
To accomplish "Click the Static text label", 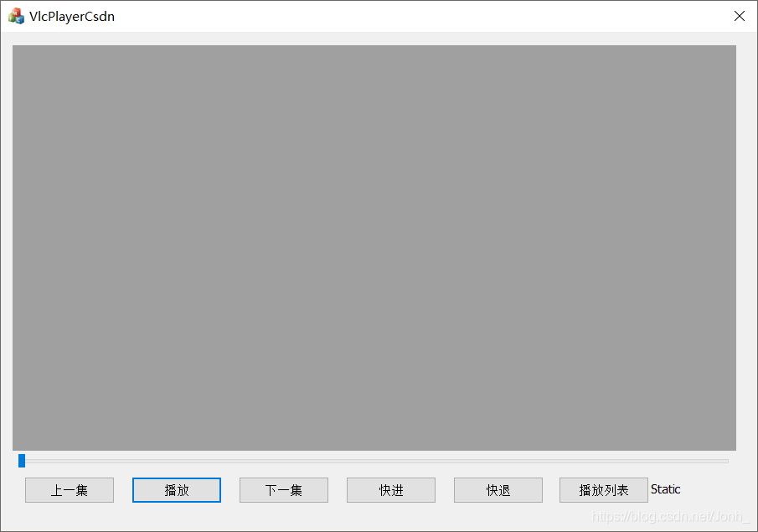I will (x=666, y=489).
